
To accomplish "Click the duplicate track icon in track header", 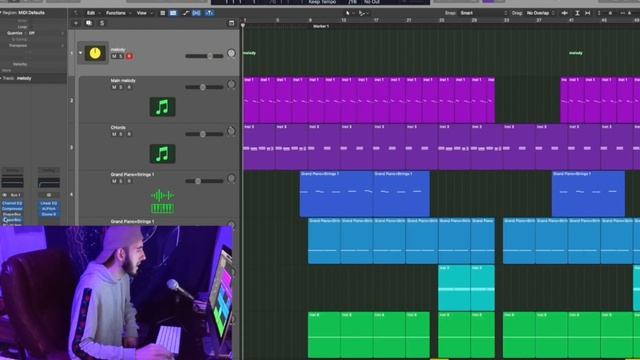I will [89, 23].
